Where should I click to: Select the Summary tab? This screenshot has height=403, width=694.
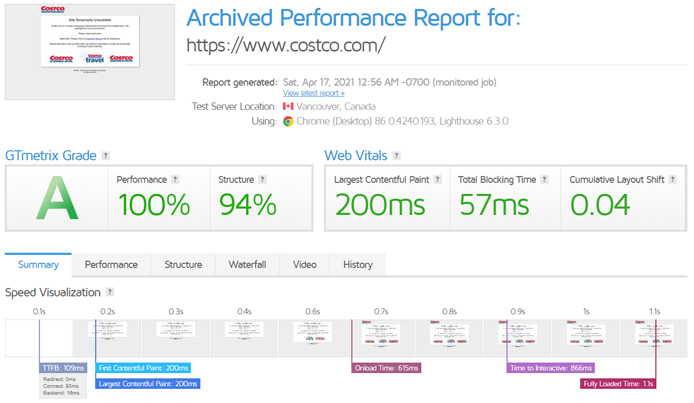pyautogui.click(x=38, y=265)
